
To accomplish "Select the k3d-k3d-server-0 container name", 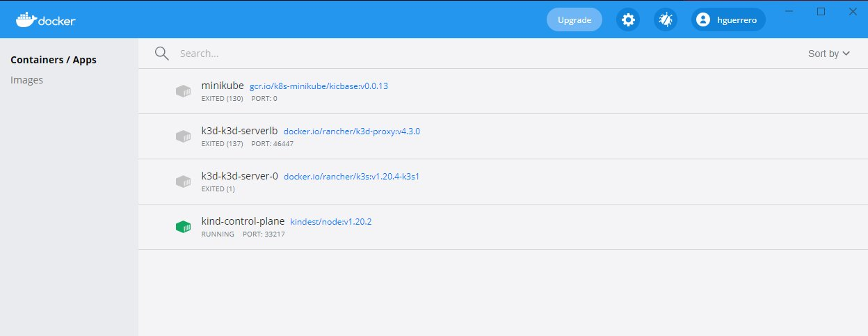I will 239,175.
